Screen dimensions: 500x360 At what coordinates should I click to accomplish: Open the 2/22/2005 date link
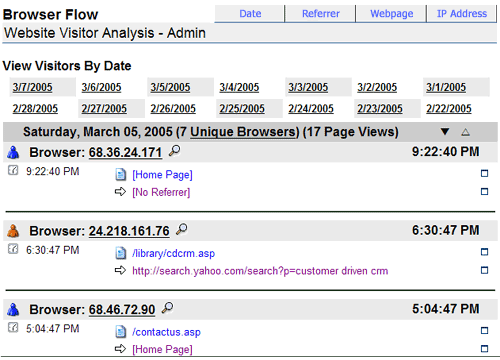pyautogui.click(x=449, y=109)
